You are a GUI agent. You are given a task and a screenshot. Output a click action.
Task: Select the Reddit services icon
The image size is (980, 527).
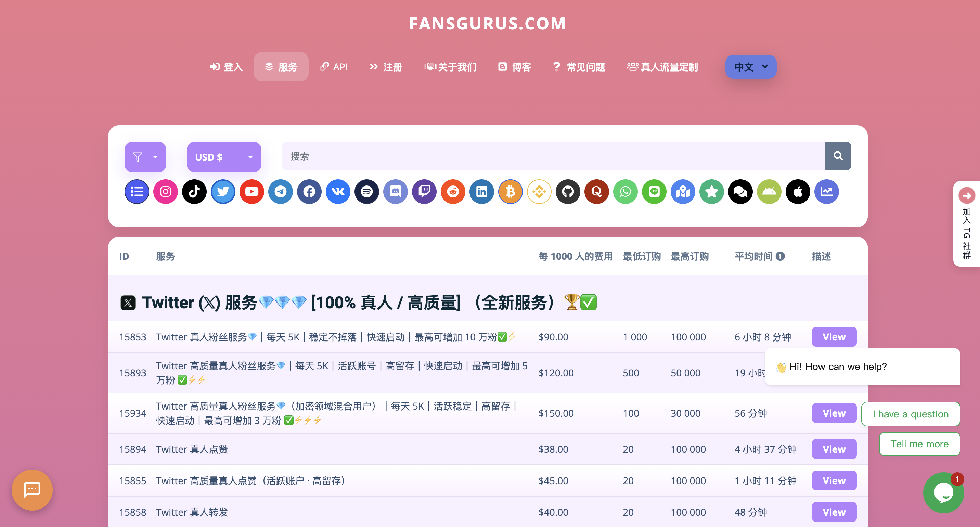click(453, 191)
